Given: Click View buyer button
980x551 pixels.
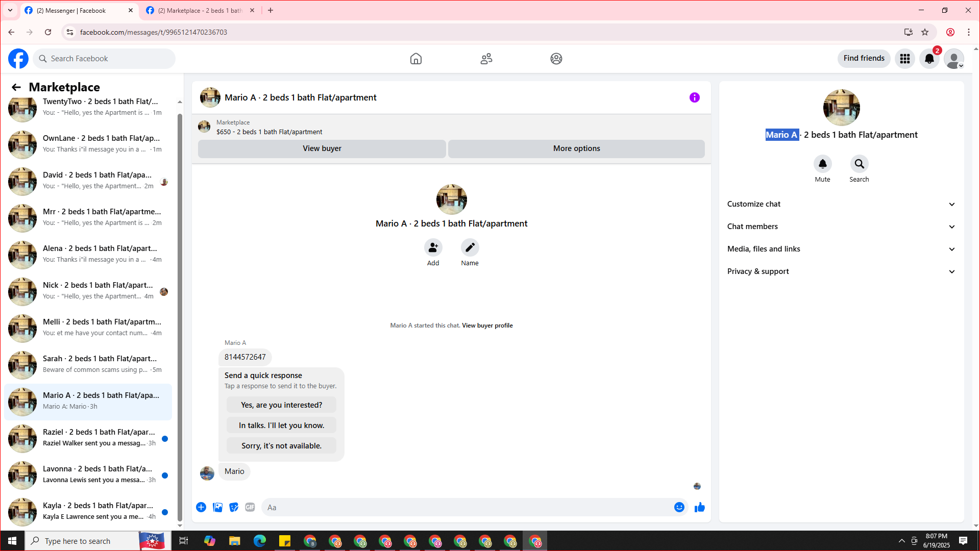Looking at the screenshot, I should pos(322,148).
